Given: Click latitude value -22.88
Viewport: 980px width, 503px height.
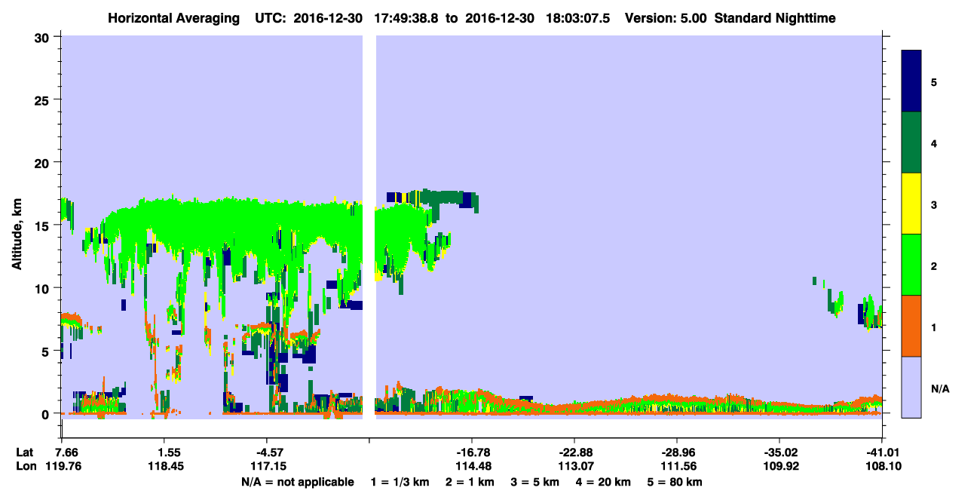Looking at the screenshot, I should click(575, 452).
